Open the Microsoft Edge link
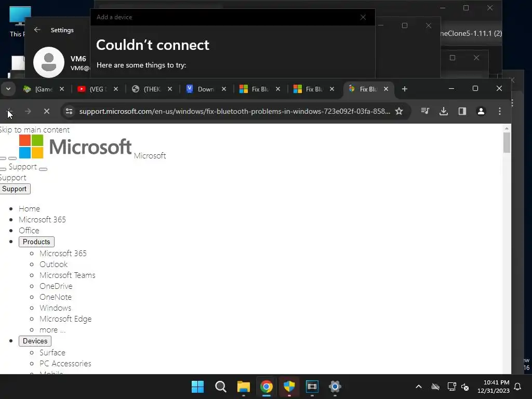The width and height of the screenshot is (532, 399). 65,319
